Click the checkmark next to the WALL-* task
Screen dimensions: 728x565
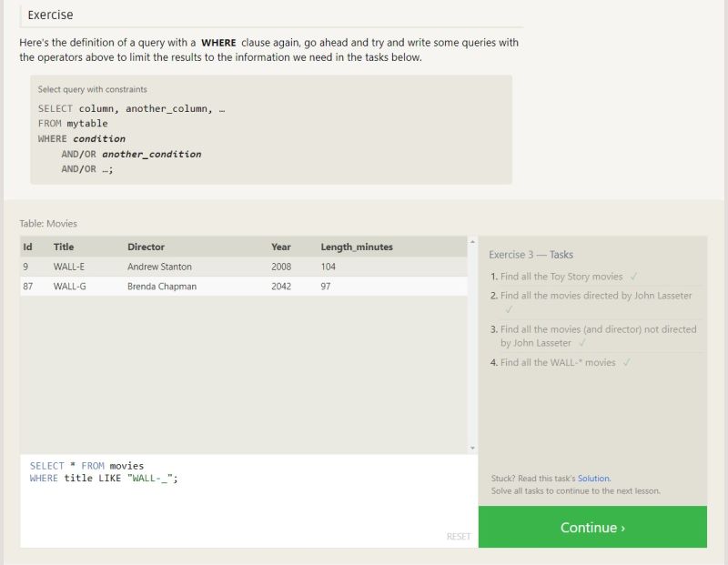tap(627, 362)
